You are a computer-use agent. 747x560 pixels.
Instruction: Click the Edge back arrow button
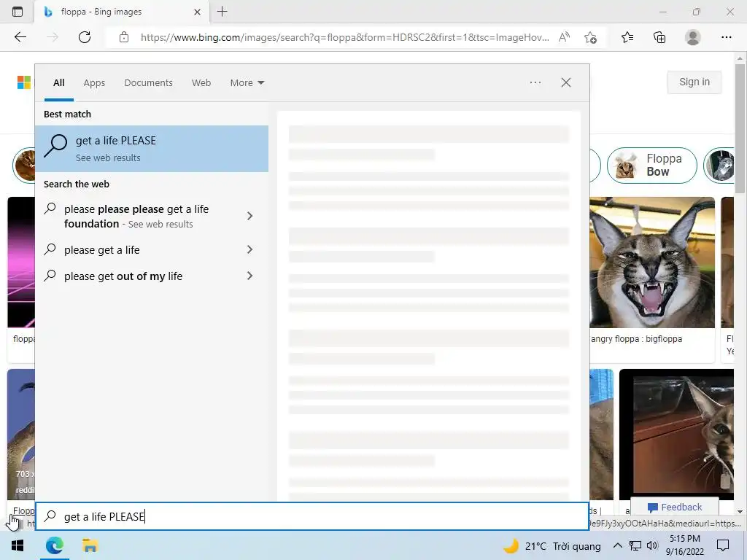pos(20,37)
